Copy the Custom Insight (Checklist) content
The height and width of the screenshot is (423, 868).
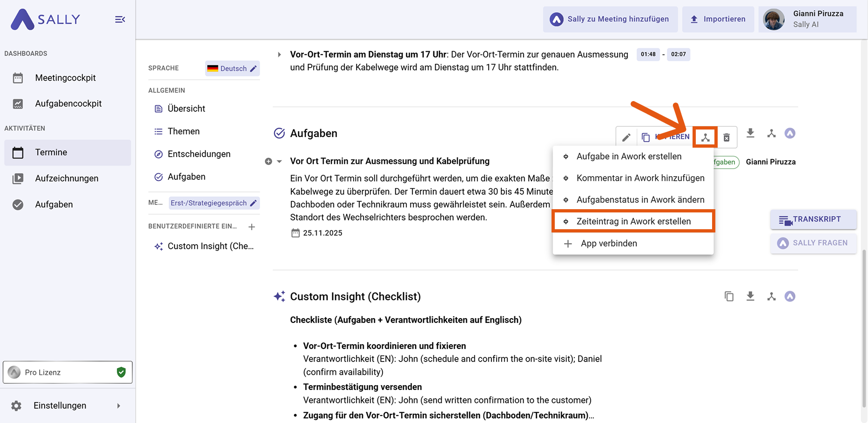729,296
